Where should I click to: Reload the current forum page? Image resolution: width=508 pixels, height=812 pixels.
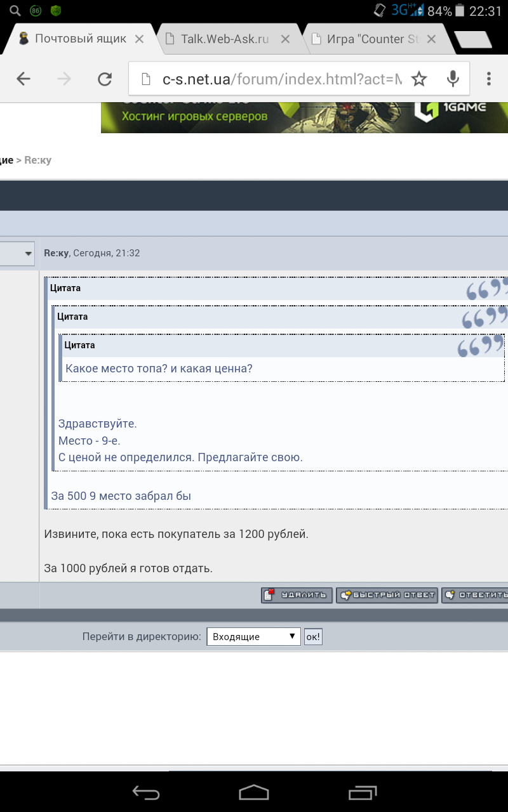tap(105, 79)
